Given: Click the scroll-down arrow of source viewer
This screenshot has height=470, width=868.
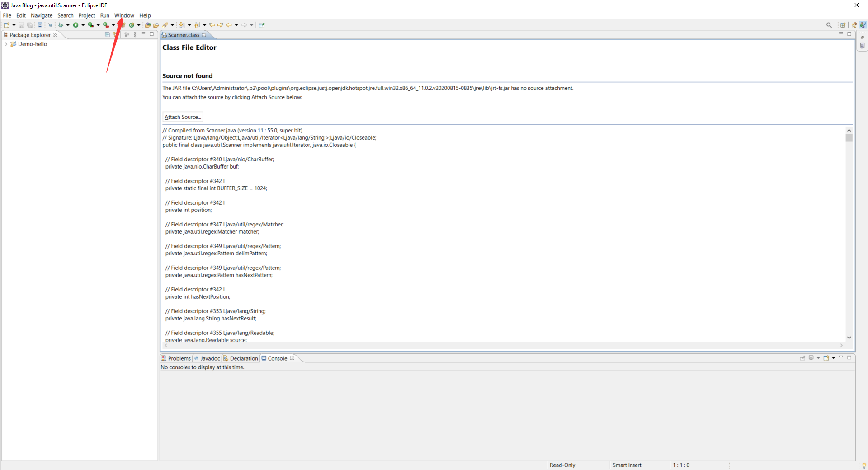Looking at the screenshot, I should pos(849,338).
